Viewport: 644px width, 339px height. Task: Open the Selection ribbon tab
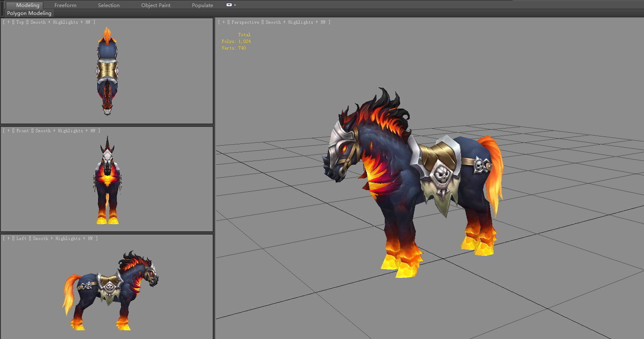(109, 5)
